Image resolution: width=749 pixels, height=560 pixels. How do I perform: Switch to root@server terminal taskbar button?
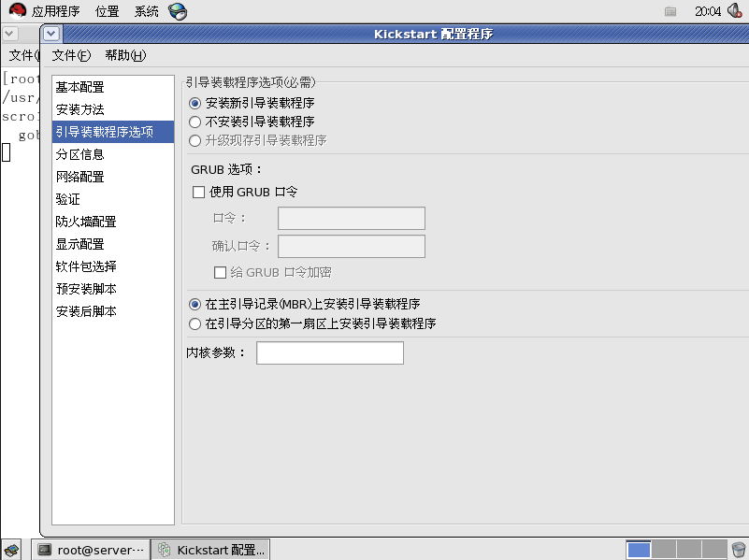pyautogui.click(x=92, y=550)
